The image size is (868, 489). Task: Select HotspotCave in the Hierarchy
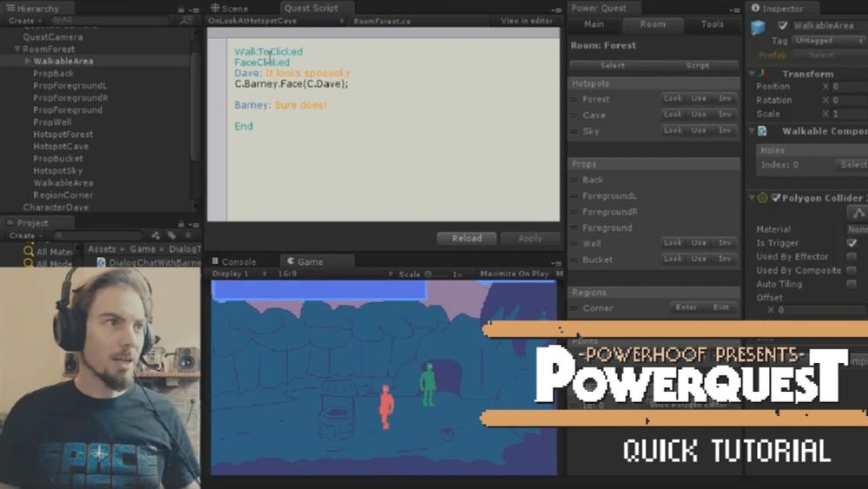click(x=61, y=147)
